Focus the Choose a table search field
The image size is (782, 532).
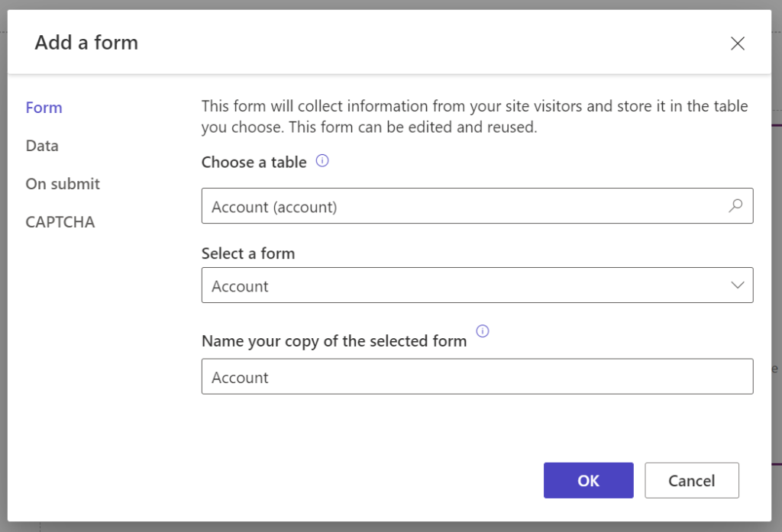click(x=477, y=205)
